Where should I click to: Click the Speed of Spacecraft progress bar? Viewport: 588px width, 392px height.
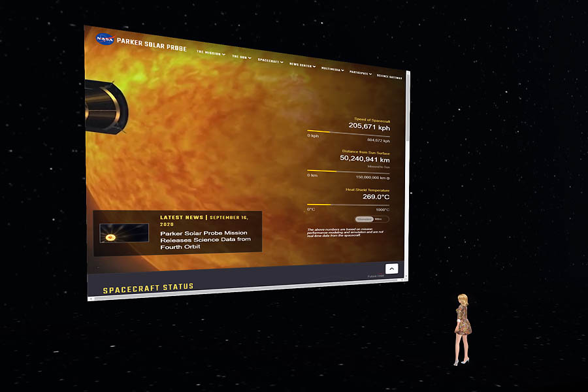348,133
